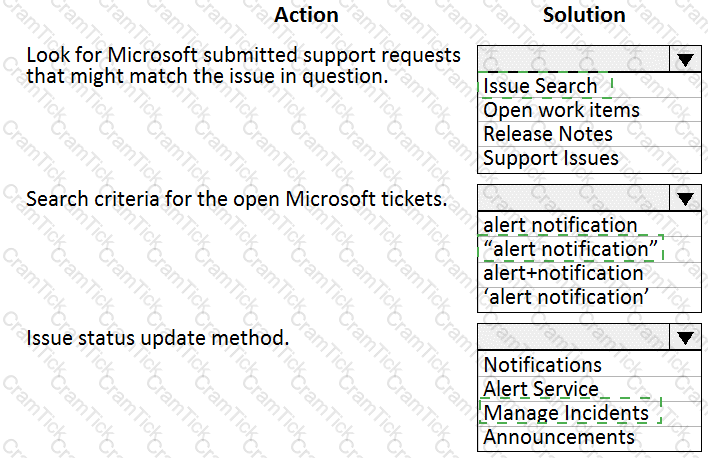
Task: Choose alert+notification option
Action: click(x=589, y=273)
